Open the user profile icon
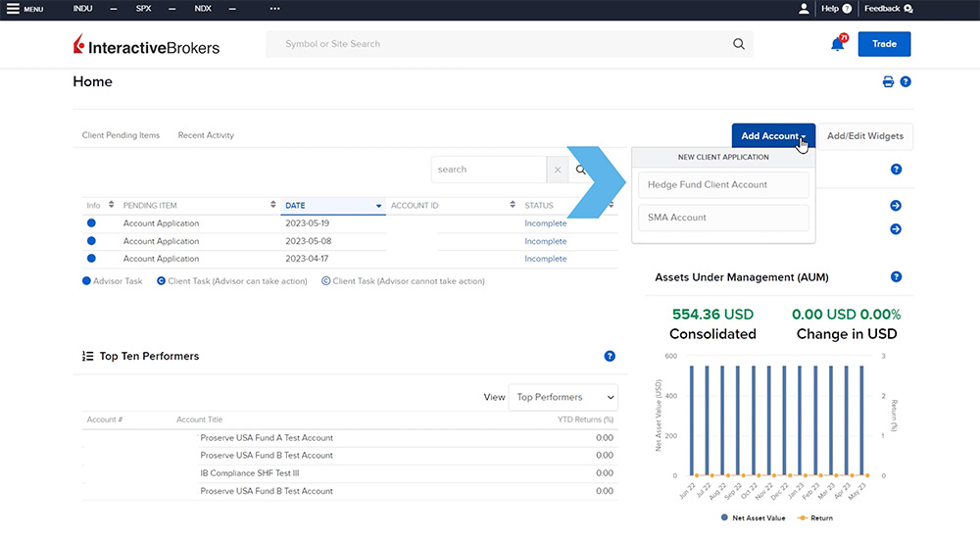This screenshot has height=541, width=980. pyautogui.click(x=804, y=9)
